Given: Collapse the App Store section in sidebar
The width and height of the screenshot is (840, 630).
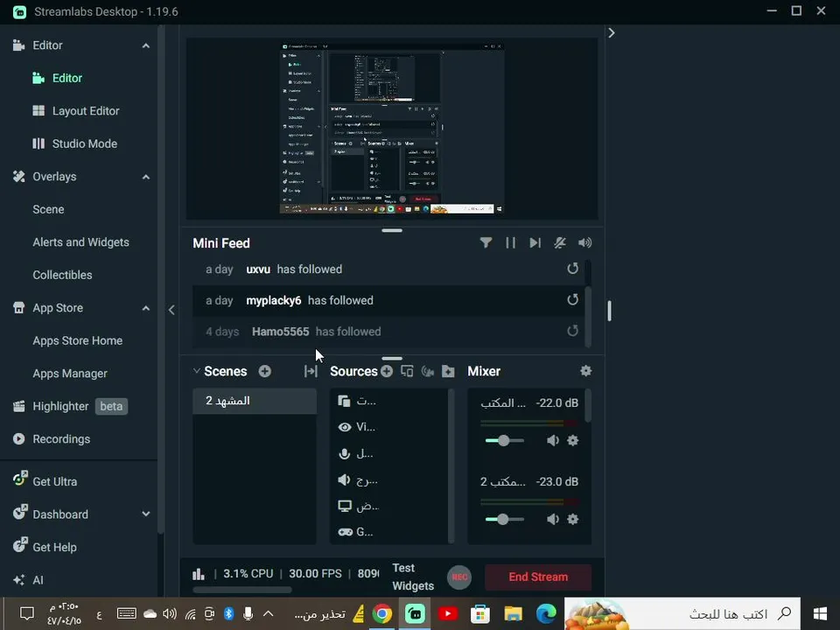Looking at the screenshot, I should pos(146,308).
